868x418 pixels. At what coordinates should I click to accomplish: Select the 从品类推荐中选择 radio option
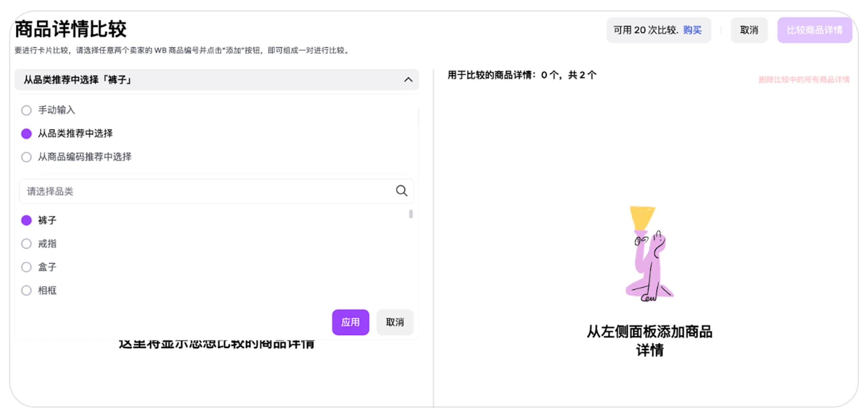tap(27, 134)
